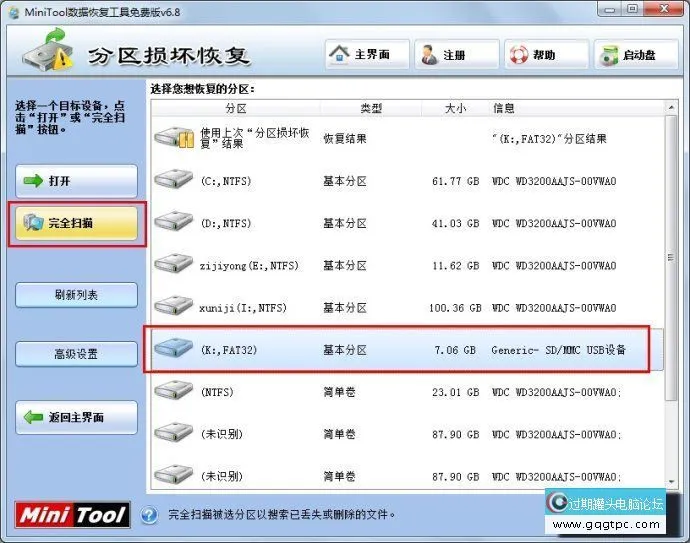Click the zijiyong E: partition drive icon

pos(174,265)
